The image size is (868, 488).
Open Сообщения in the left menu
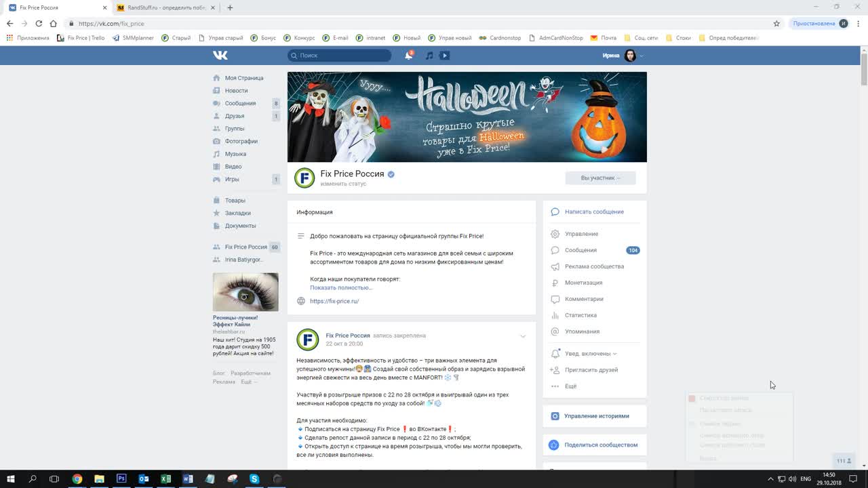(x=240, y=104)
